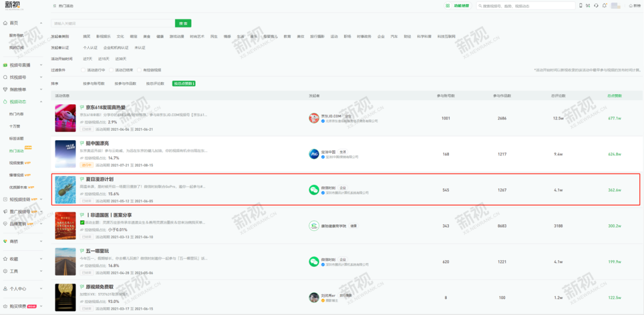Click the 视频动态 flame icon in sidebar

[x=5, y=101]
